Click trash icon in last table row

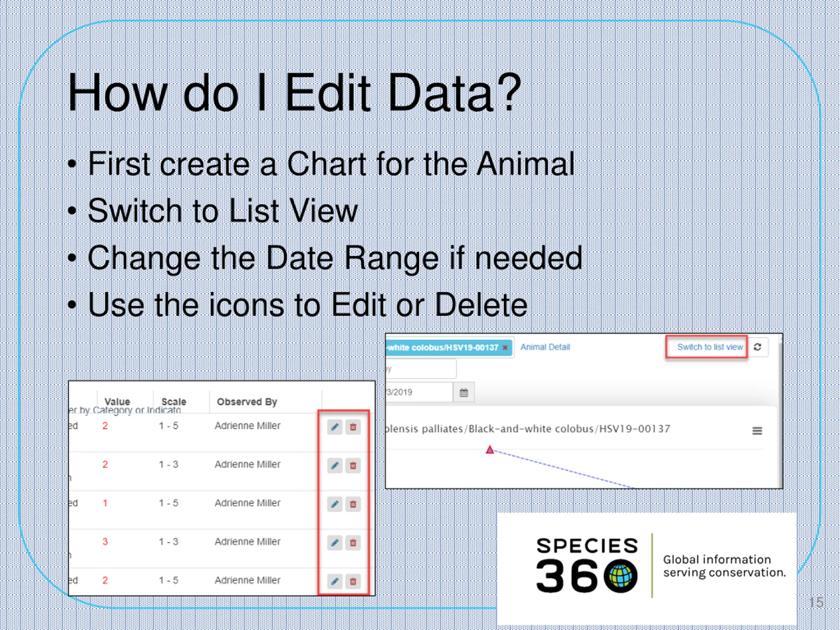coord(353,581)
